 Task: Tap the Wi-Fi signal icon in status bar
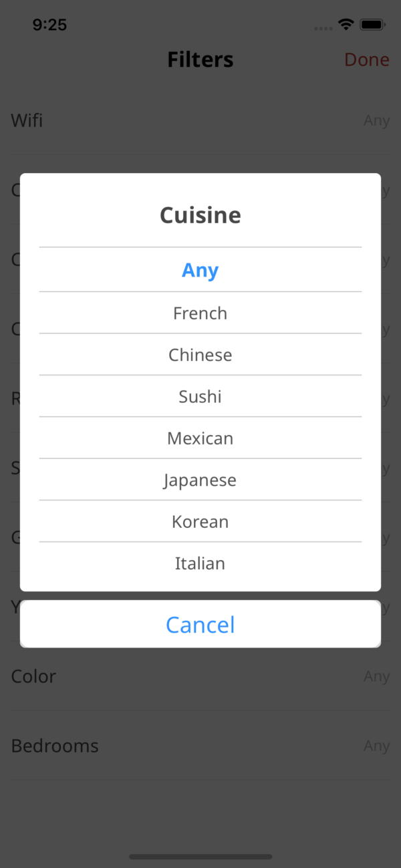[x=345, y=24]
